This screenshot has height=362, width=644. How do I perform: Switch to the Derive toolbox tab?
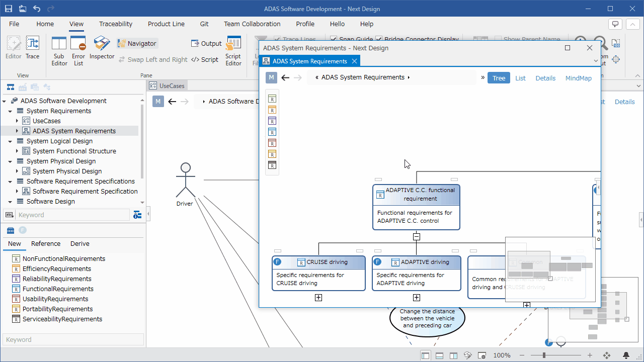(80, 244)
